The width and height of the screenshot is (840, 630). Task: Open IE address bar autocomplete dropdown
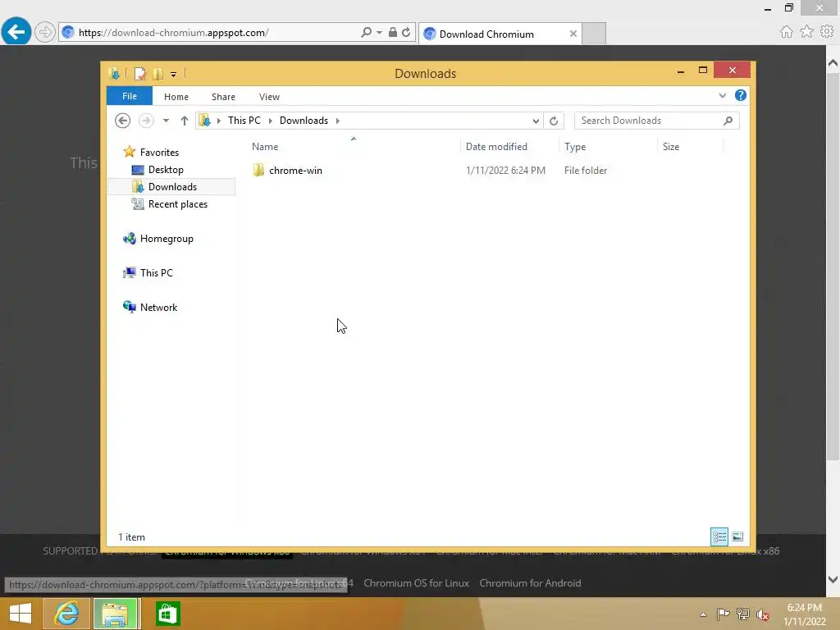tap(379, 32)
